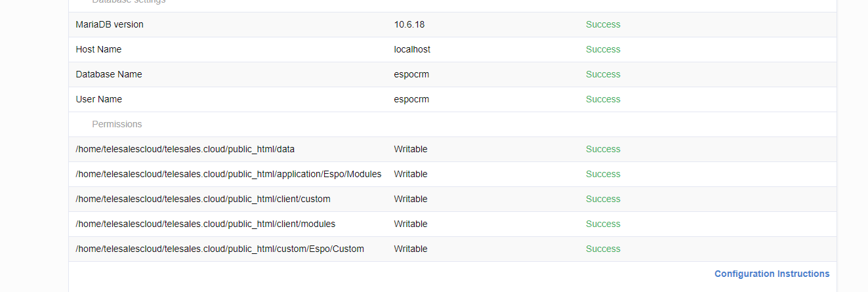Screen dimensions: 868x292
Task: Click Success in the public_html/data row
Action: (603, 149)
